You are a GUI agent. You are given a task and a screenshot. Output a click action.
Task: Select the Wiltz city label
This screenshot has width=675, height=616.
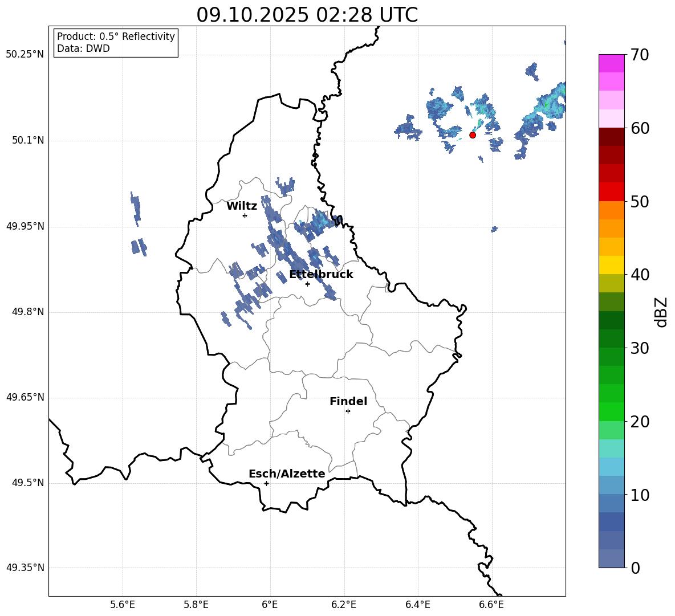click(242, 206)
